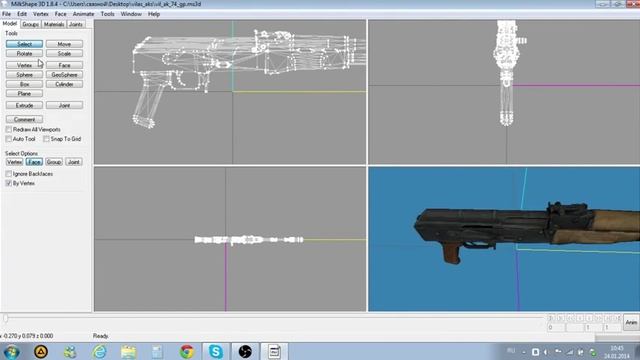Click the side-view wireframe rifle viewport

pyautogui.click(x=230, y=92)
